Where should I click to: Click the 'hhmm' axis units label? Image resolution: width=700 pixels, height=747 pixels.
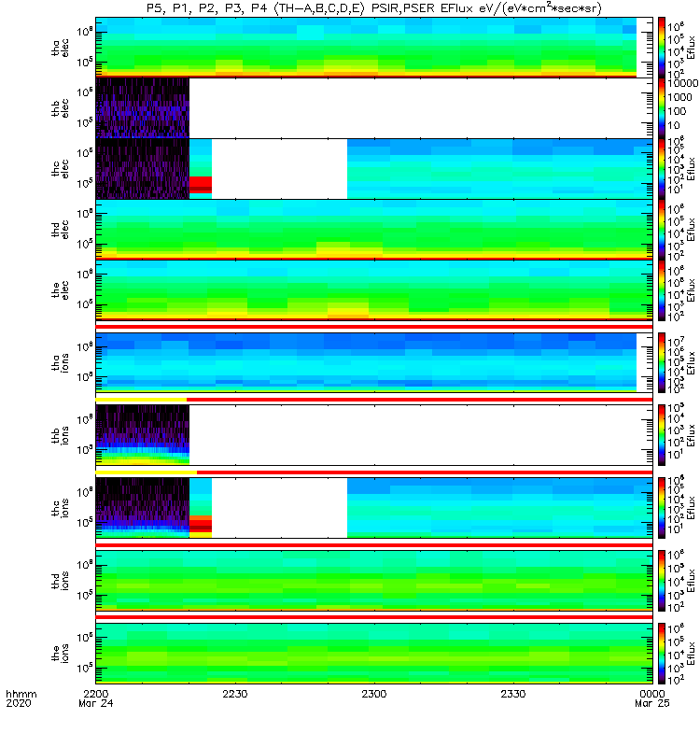click(21, 694)
